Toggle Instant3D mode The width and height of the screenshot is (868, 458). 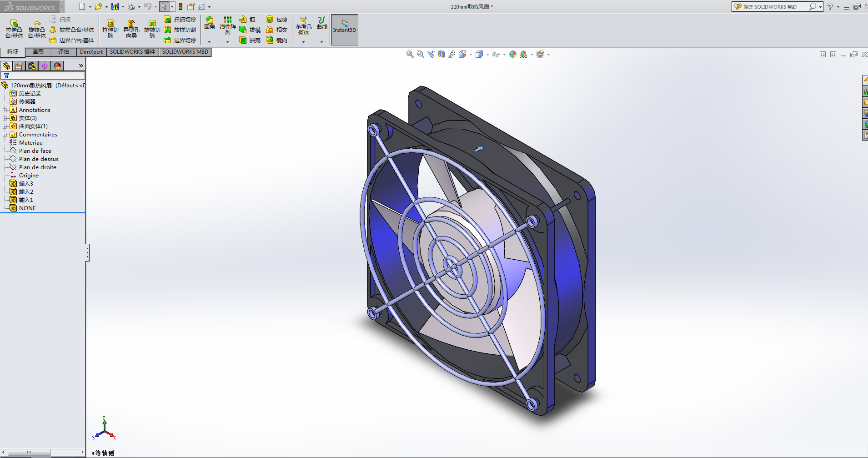[345, 30]
